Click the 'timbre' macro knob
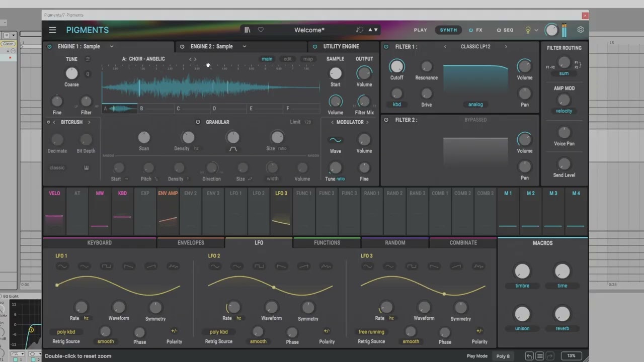Image resolution: width=644 pixels, height=362 pixels. pyautogui.click(x=522, y=271)
